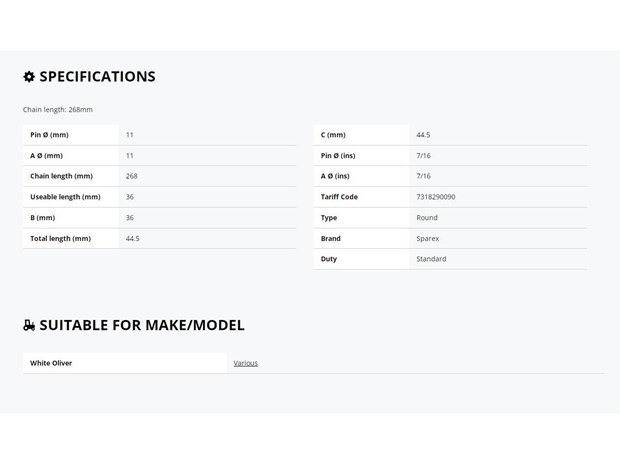Click the Suitable For Make/Model heading
The height and width of the screenshot is (465, 620).
pyautogui.click(x=142, y=325)
